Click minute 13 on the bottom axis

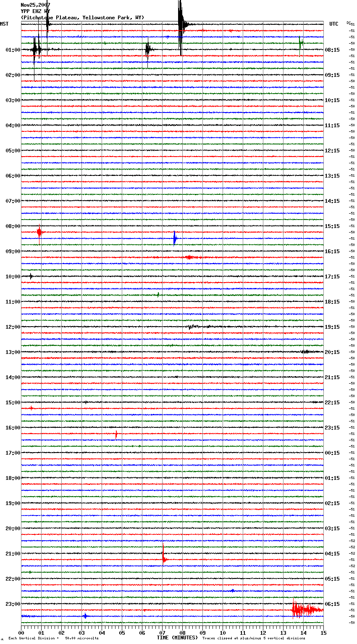click(x=283, y=633)
